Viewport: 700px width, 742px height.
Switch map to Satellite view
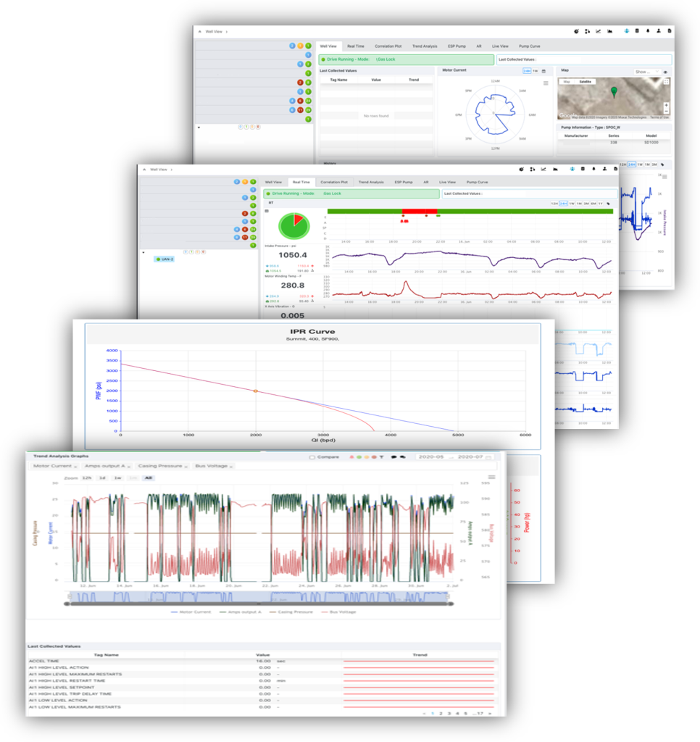pos(585,81)
